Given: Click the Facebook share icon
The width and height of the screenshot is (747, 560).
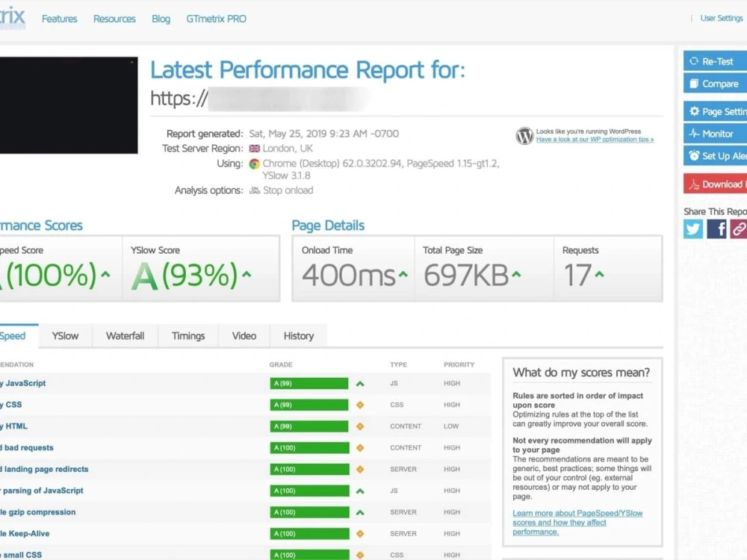Looking at the screenshot, I should click(x=716, y=229).
